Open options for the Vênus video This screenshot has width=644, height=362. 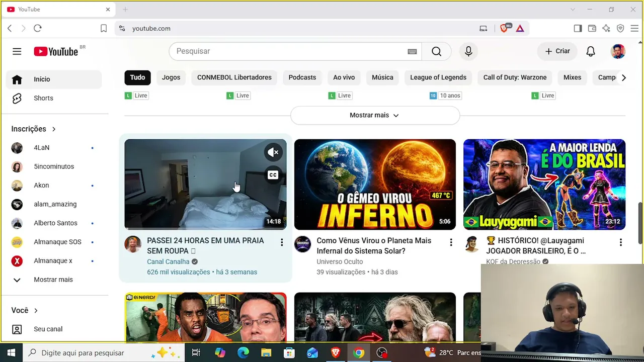(451, 243)
